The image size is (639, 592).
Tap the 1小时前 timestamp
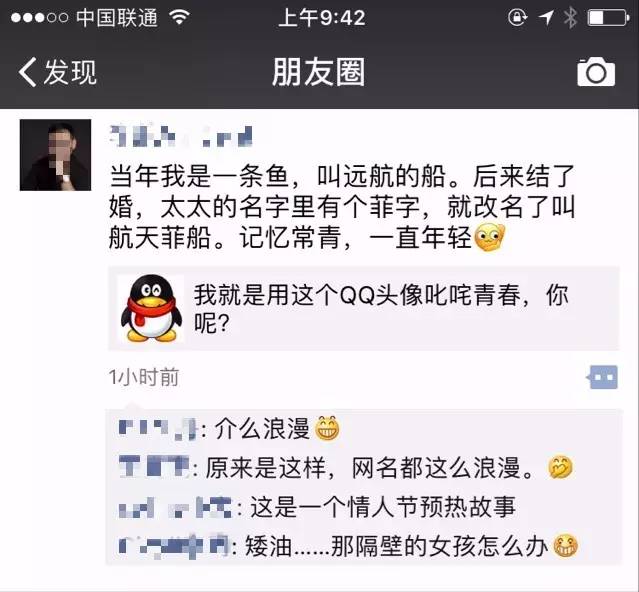[143, 377]
